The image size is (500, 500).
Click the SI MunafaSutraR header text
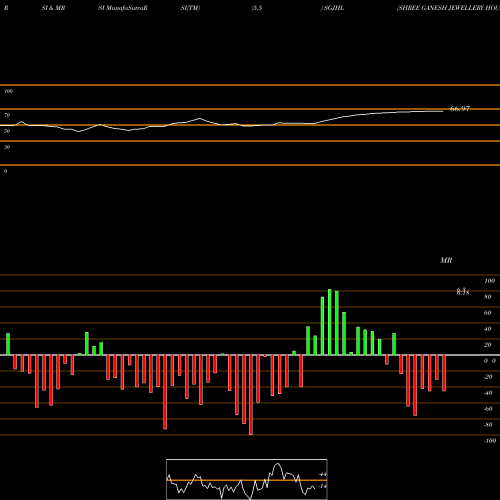(x=123, y=8)
